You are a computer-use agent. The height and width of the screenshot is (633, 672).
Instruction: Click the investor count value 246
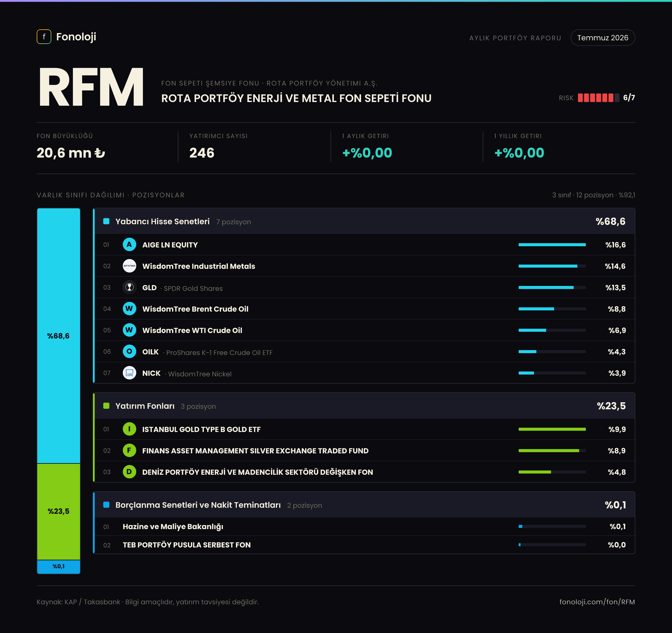pos(202,153)
